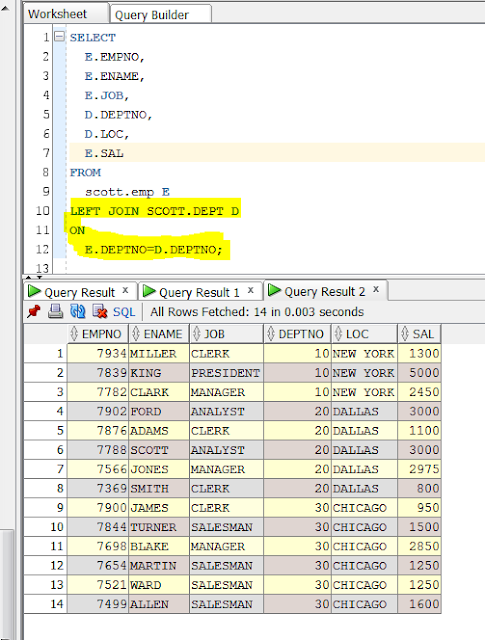Viewport: 485px width, 640px height.
Task: Close the Query Result 2 tab
Action: pos(376,289)
